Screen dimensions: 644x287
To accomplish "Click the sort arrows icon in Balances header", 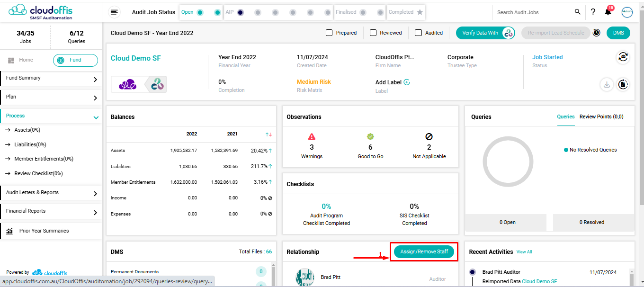I will point(269,134).
